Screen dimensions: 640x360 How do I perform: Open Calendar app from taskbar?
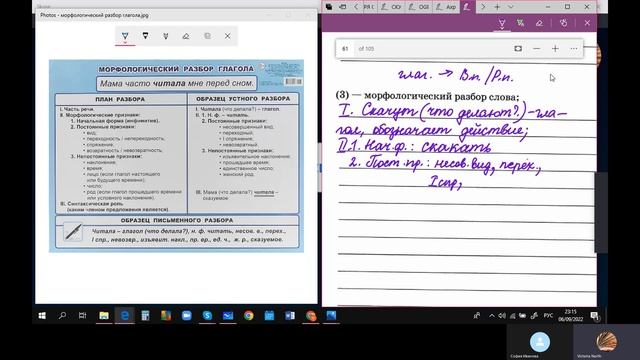(269, 316)
